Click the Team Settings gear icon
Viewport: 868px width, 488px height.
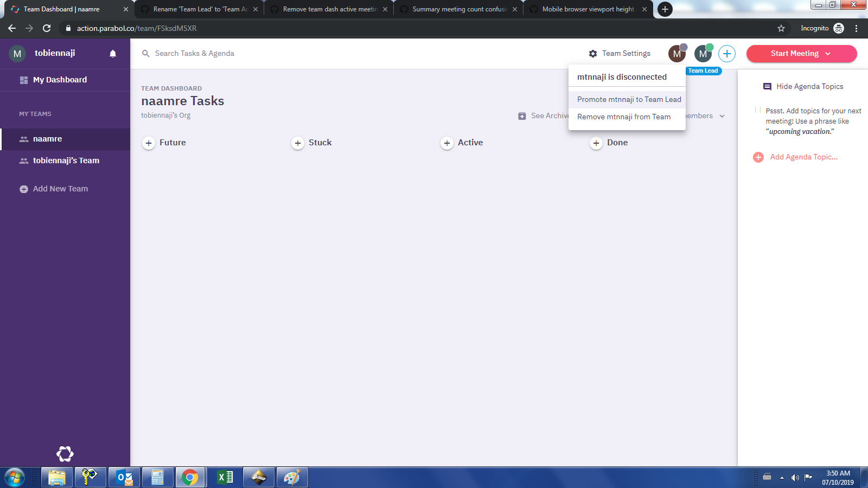tap(593, 53)
